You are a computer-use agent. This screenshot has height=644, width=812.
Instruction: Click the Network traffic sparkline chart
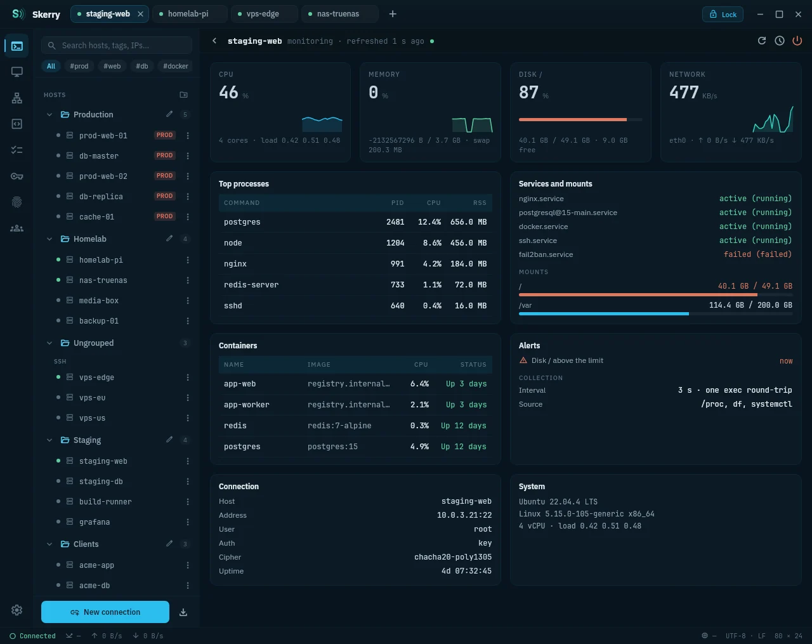(773, 119)
